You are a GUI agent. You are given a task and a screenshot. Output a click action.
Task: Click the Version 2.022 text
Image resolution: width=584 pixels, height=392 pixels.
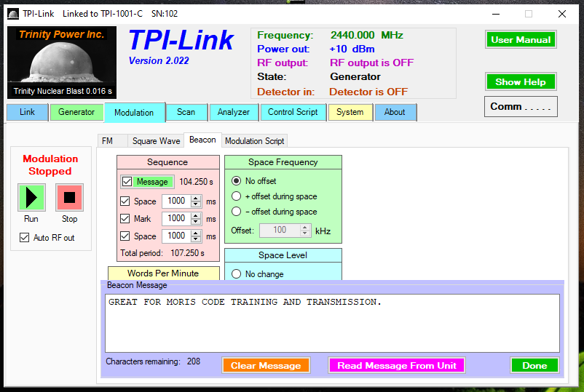click(159, 61)
